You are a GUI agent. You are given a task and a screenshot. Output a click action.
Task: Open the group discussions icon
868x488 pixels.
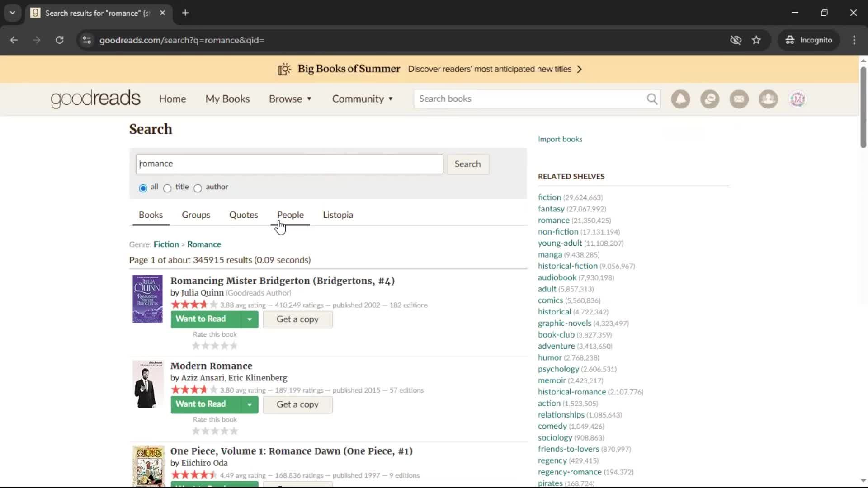[x=710, y=99]
